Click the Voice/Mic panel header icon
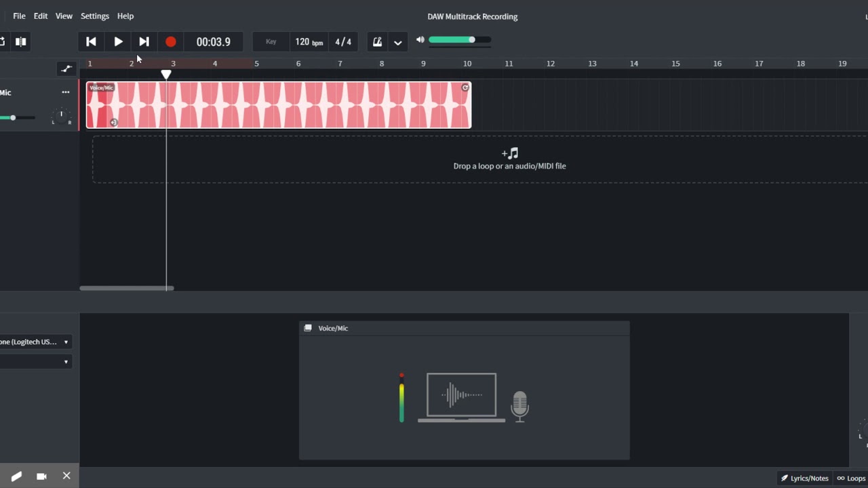868x488 pixels. (308, 328)
